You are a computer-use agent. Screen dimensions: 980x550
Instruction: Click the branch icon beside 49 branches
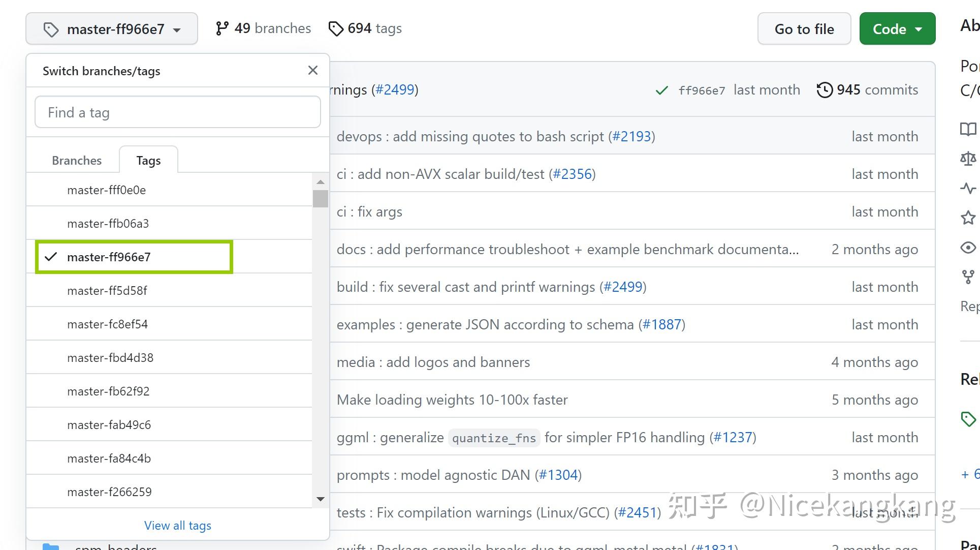(222, 28)
